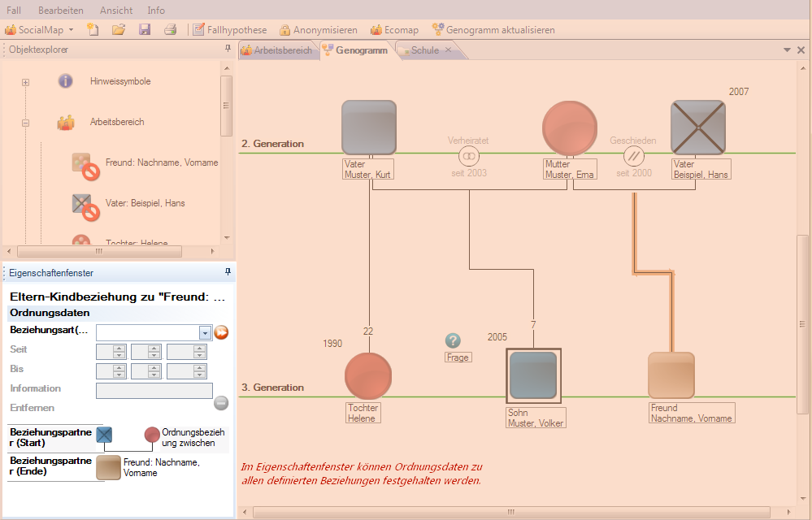Click the first Bis date stepper
Viewport: 812px width, 520px height.
pyautogui.click(x=119, y=371)
